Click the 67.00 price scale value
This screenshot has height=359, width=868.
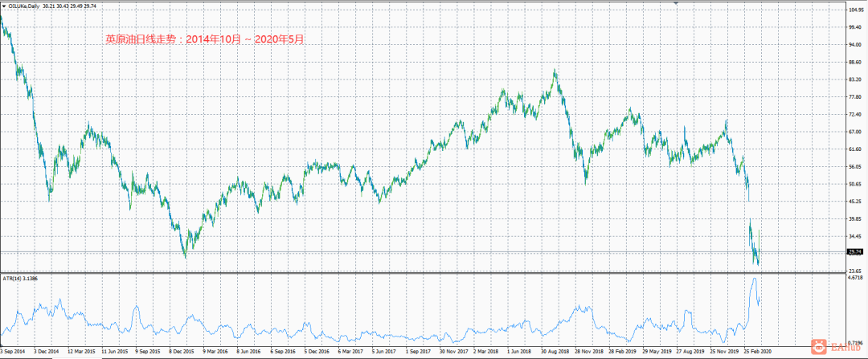point(854,132)
